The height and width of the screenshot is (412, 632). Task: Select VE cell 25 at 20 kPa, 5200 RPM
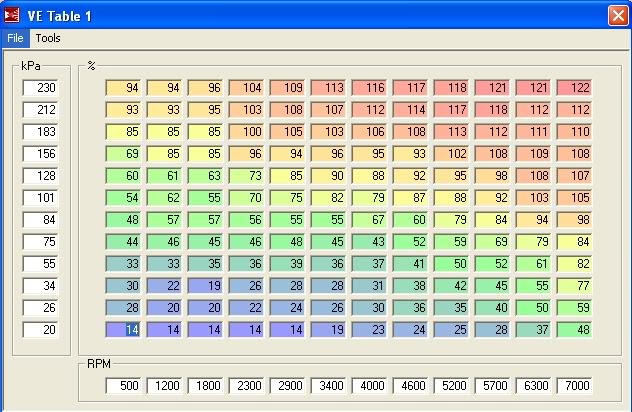451,330
